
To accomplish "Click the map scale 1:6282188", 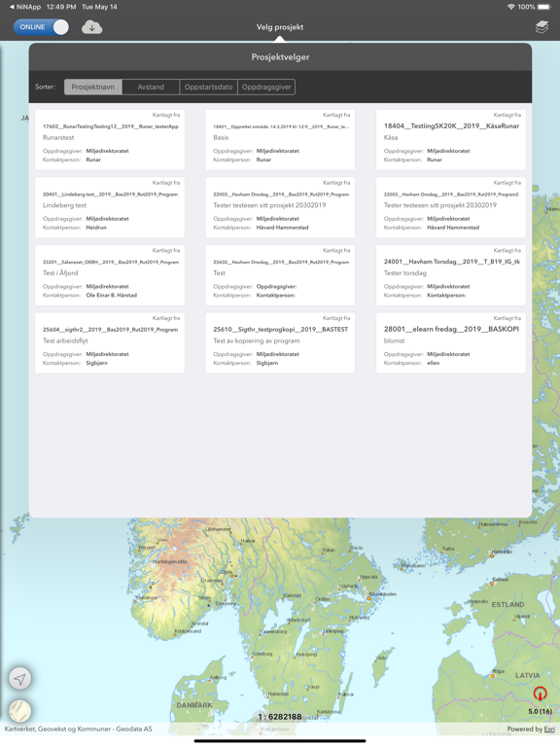I will point(280,717).
